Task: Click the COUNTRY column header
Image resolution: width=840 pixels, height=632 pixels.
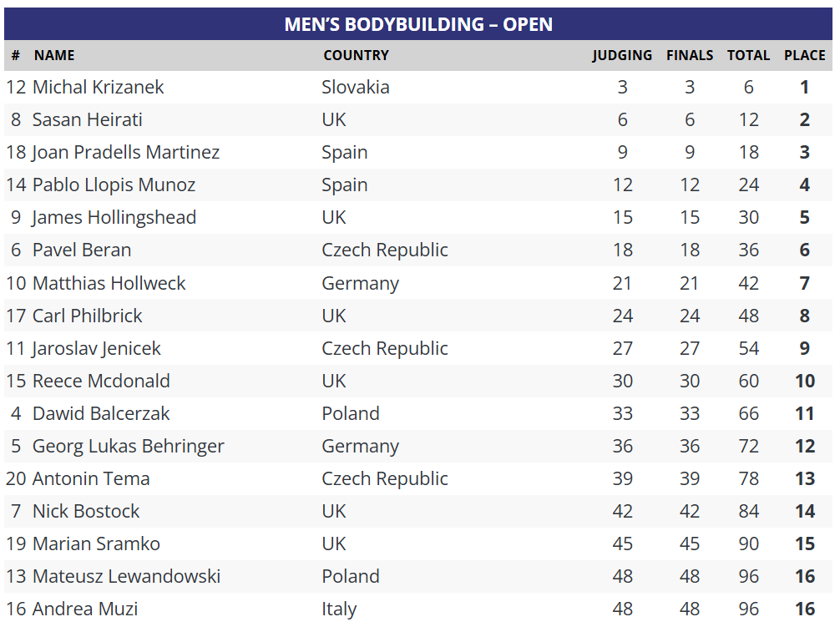Action: tap(356, 55)
